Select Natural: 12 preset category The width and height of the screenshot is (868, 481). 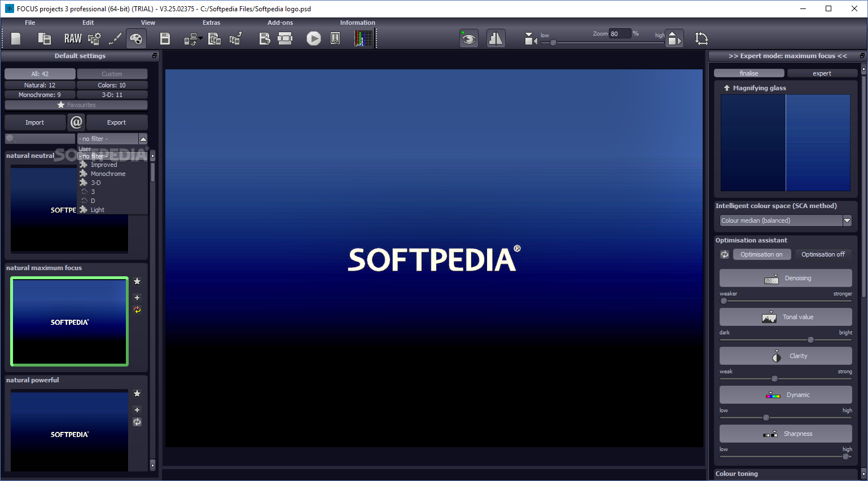click(40, 85)
